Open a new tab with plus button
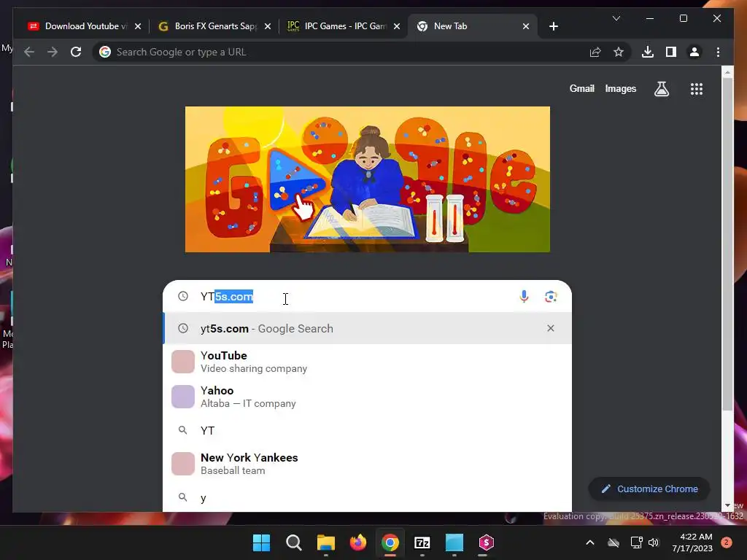The image size is (747, 560). click(554, 26)
